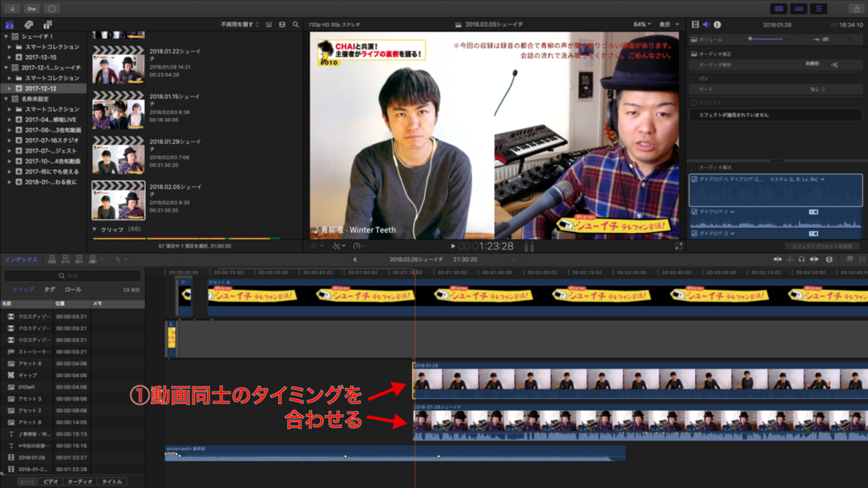The width and height of the screenshot is (868, 488).
Task: Select the オーディオ filter tab
Action: 80,482
